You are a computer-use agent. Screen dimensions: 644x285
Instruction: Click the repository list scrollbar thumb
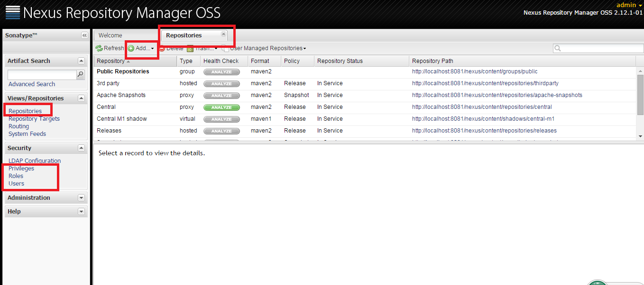[x=640, y=95]
